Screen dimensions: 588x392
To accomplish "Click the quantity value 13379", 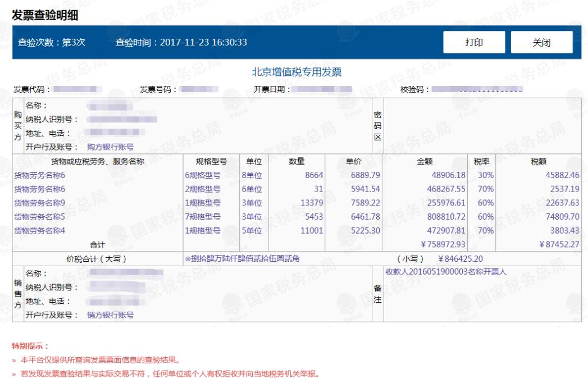I will pyautogui.click(x=303, y=203).
